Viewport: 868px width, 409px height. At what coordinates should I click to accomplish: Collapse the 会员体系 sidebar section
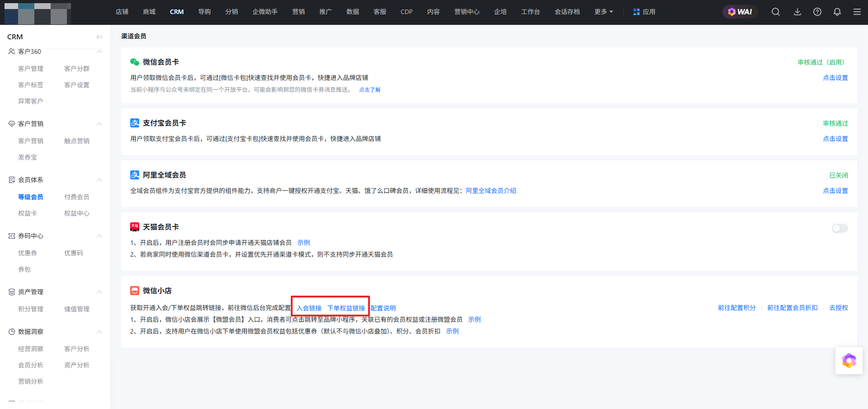coord(99,180)
